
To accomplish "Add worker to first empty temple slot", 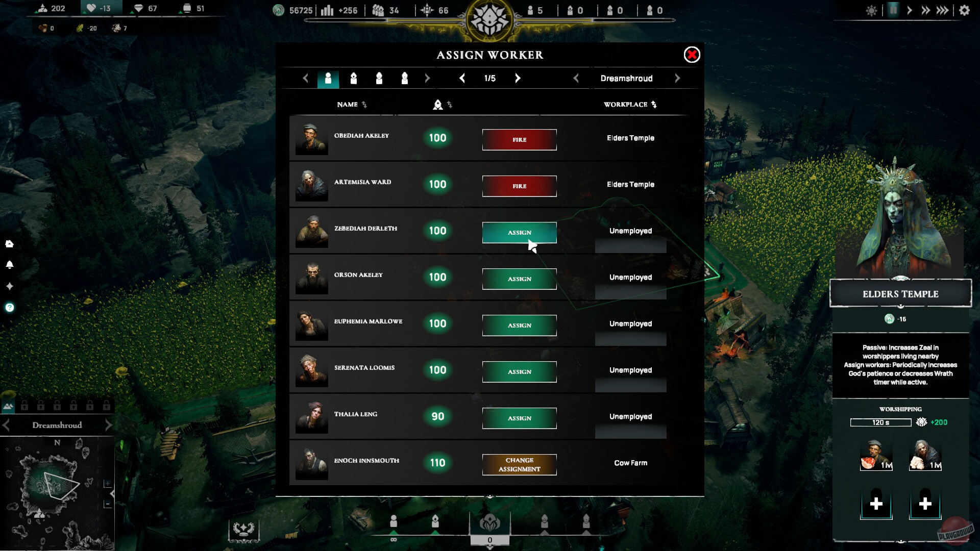I will click(x=876, y=504).
